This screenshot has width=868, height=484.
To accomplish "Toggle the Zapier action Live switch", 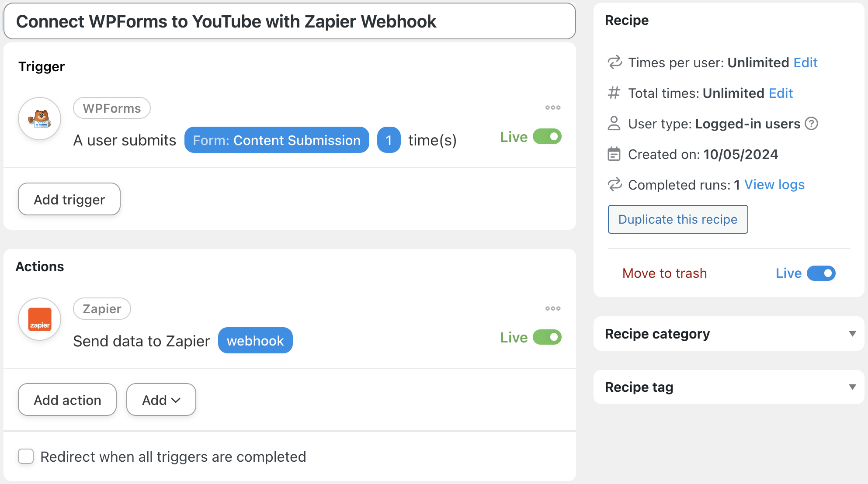I will coord(547,337).
